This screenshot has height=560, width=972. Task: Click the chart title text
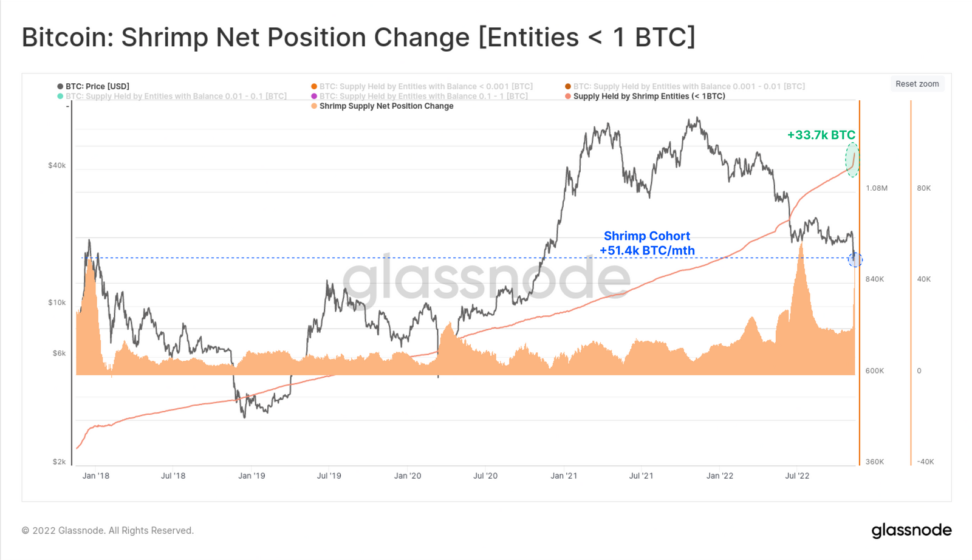pos(358,37)
